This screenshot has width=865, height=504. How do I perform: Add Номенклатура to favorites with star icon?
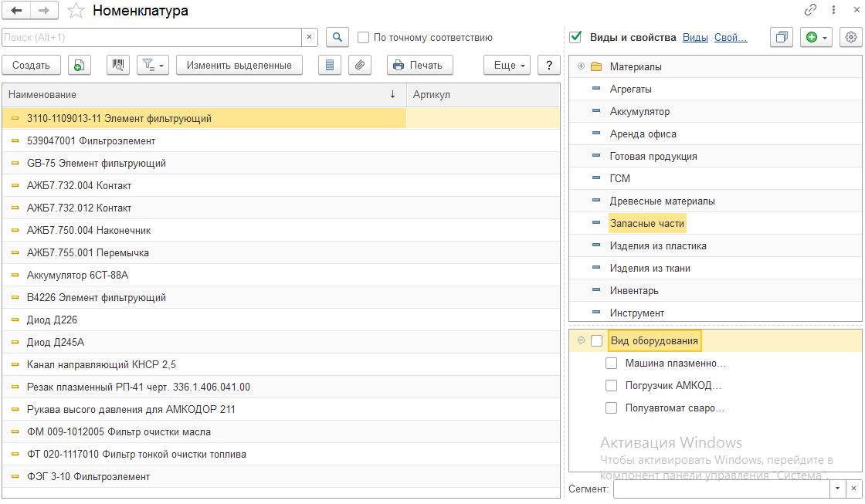76,11
